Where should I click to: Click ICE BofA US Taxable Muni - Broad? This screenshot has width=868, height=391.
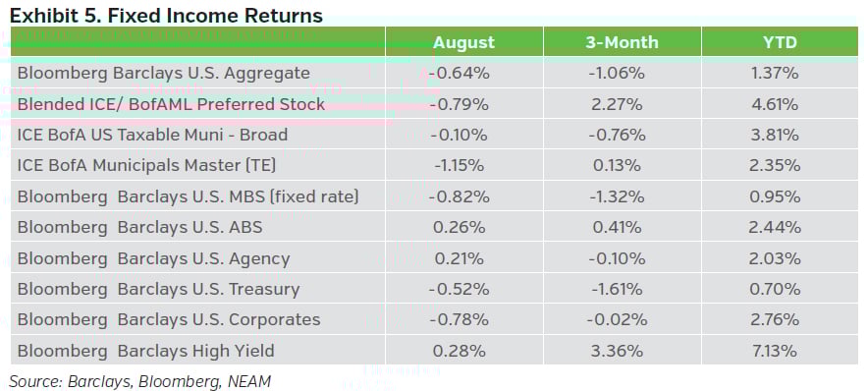[152, 135]
